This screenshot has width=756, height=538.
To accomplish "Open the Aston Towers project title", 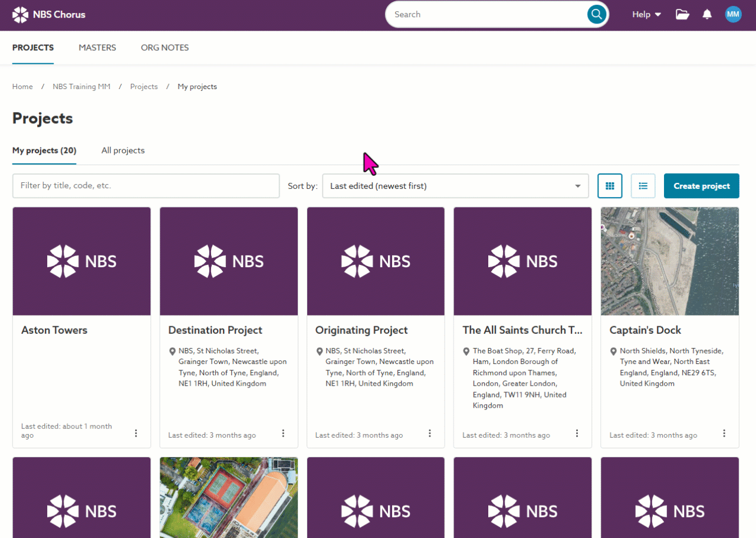I will point(54,330).
